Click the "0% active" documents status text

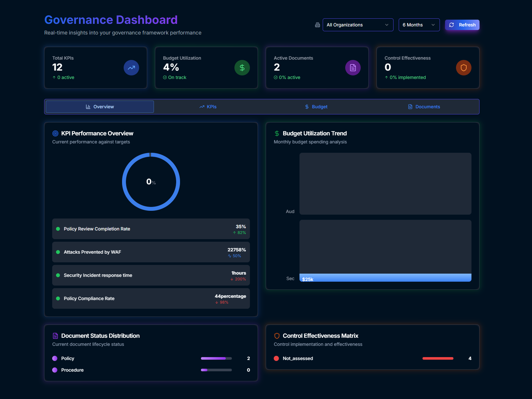click(290, 77)
